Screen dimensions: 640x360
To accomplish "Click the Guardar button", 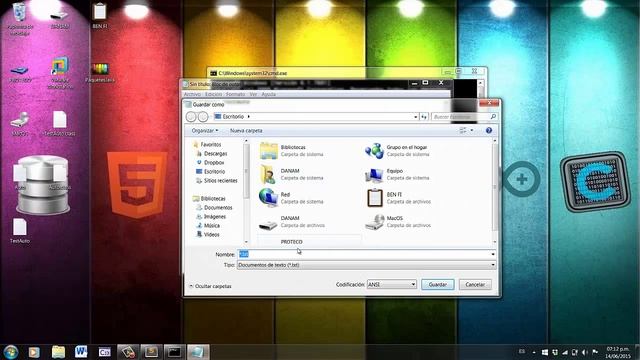I will 438,284.
